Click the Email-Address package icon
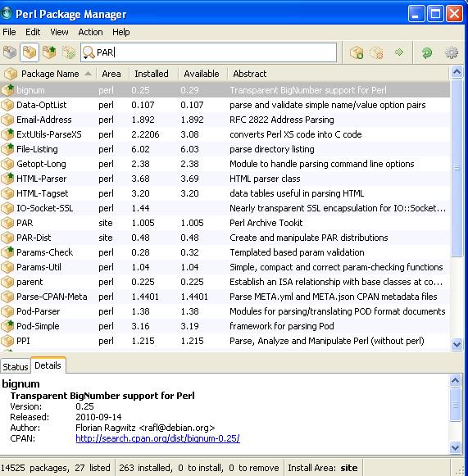 (x=7, y=120)
